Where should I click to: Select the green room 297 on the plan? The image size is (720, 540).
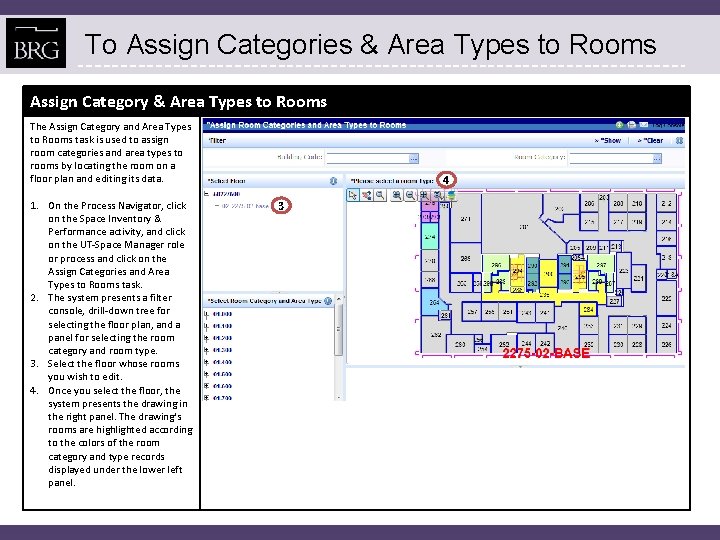coord(601,264)
